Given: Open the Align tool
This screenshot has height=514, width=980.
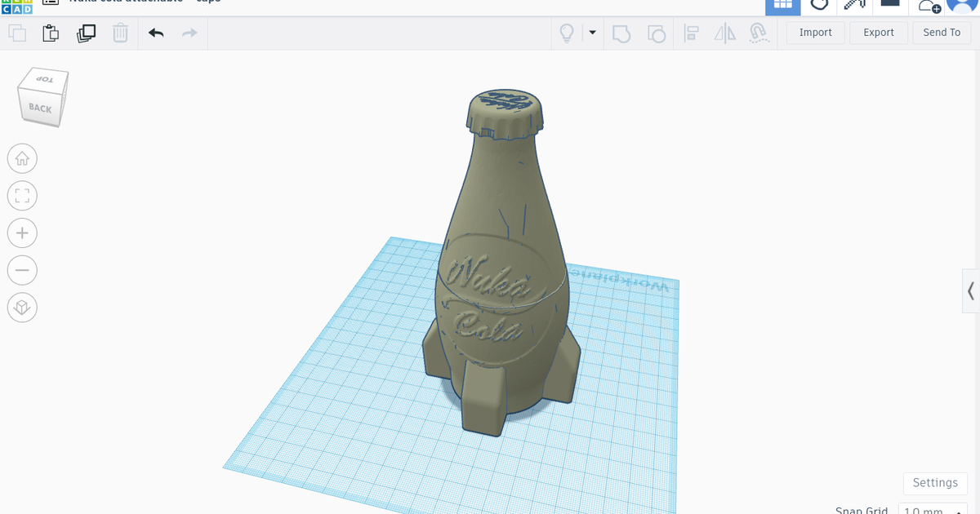Looking at the screenshot, I should coord(691,33).
